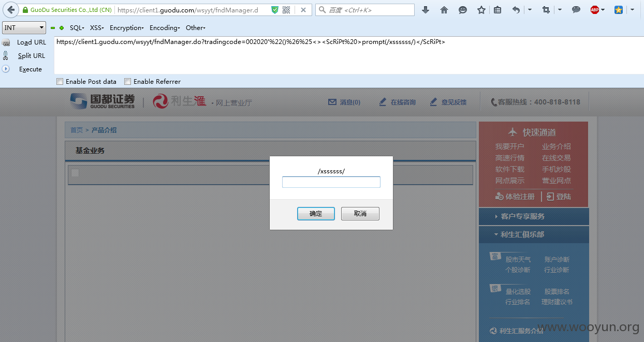Click Execute button
Image resolution: width=644 pixels, height=342 pixels.
coord(31,69)
